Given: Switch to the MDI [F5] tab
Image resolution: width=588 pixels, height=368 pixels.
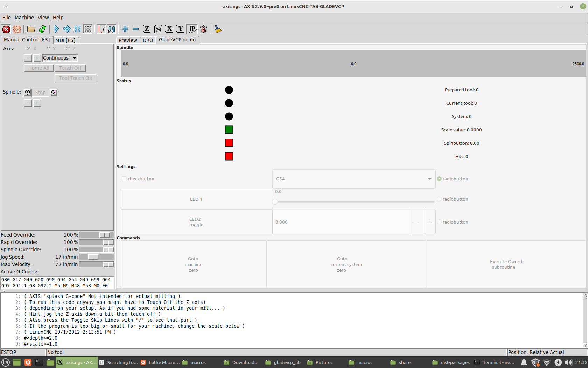Looking at the screenshot, I should (65, 40).
